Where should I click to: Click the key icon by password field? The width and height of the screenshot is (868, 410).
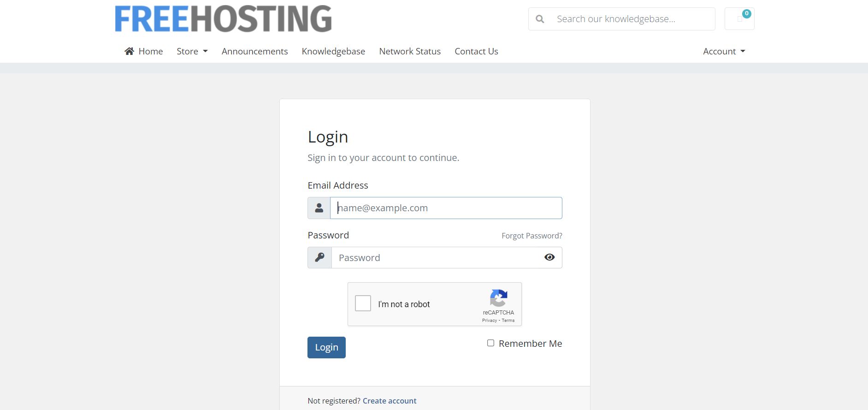pos(319,257)
